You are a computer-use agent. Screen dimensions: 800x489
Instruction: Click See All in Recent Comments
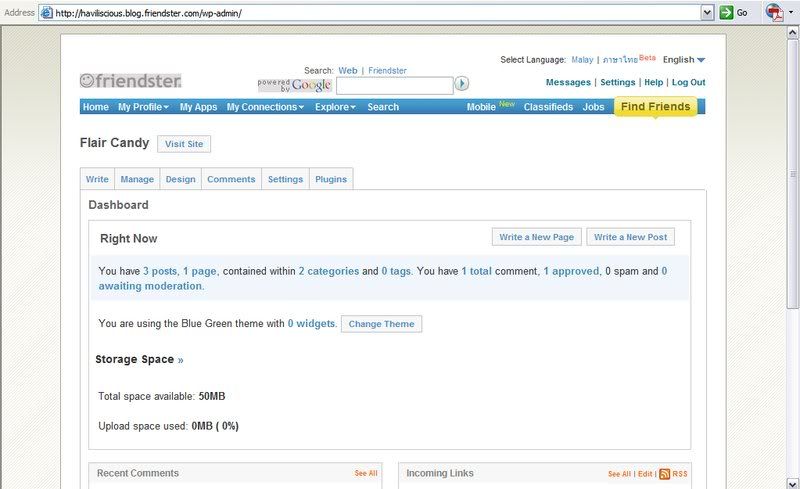click(x=366, y=473)
